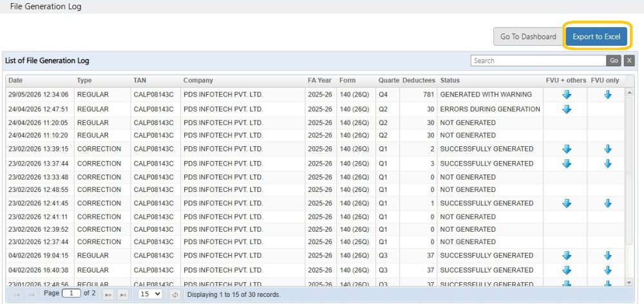Screen dimensions: 644x304
Task: Go to last page of log
Action: 122,294
